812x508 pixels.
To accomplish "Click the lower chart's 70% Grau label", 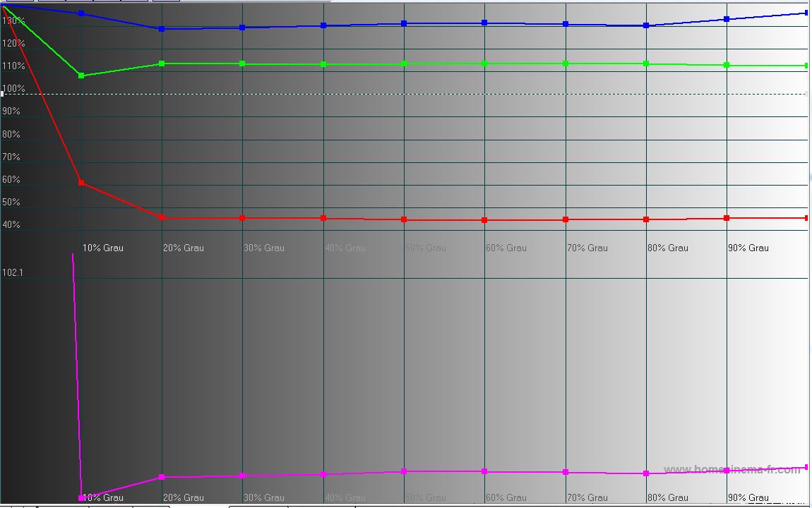I will click(587, 497).
